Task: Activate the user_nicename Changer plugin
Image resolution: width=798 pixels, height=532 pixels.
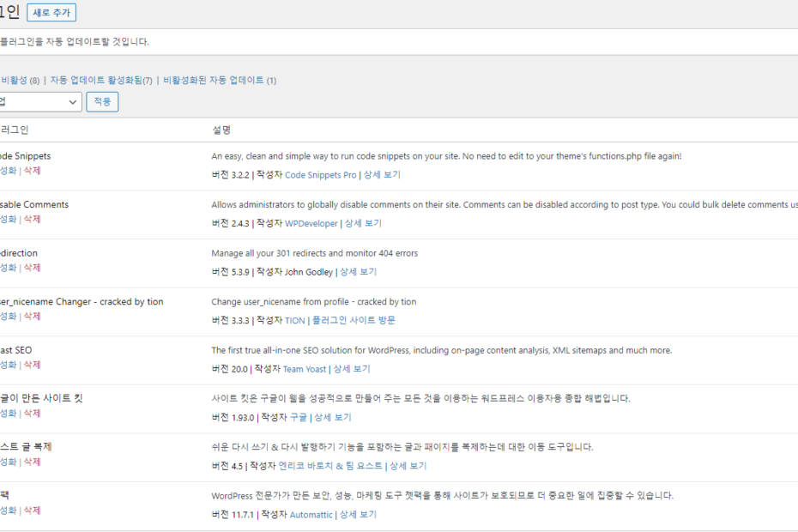Action: click(x=8, y=316)
